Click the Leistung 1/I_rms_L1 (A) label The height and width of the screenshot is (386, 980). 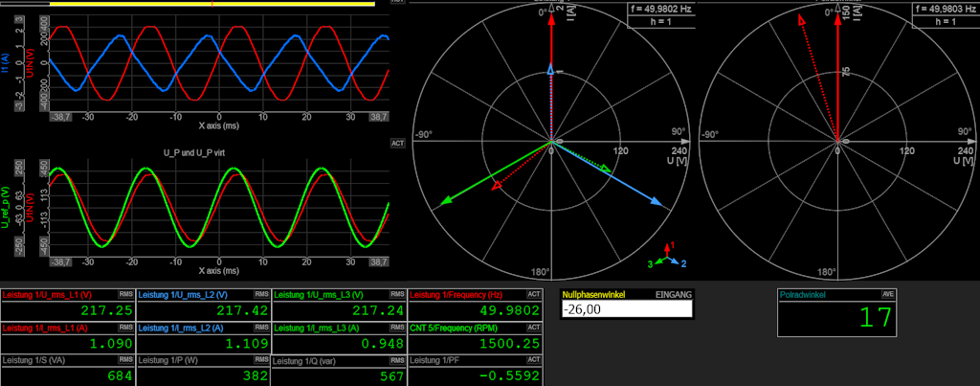(45, 328)
